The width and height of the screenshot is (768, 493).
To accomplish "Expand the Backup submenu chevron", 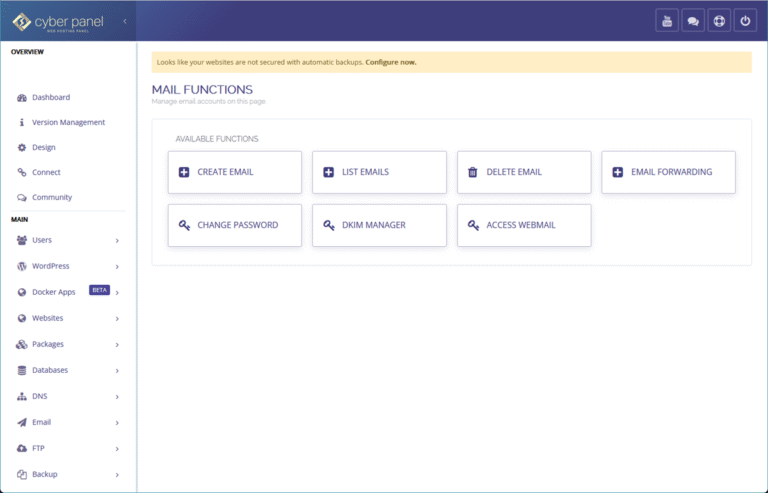I will point(117,474).
